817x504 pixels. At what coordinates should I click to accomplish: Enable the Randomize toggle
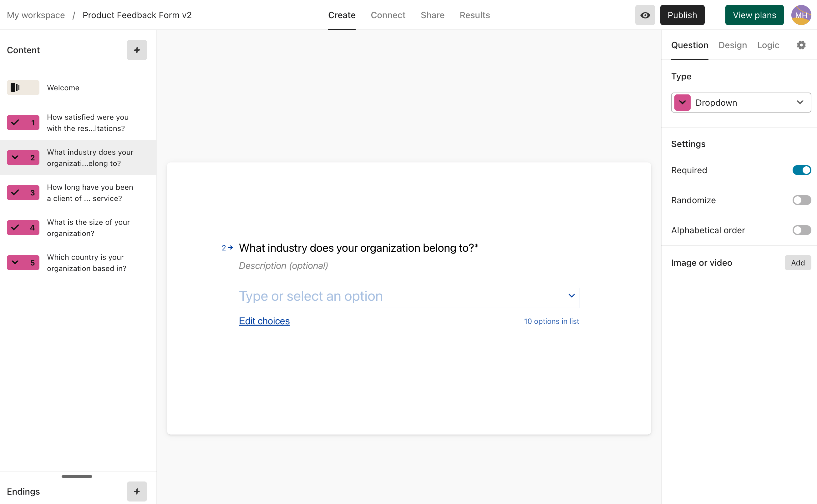801,200
